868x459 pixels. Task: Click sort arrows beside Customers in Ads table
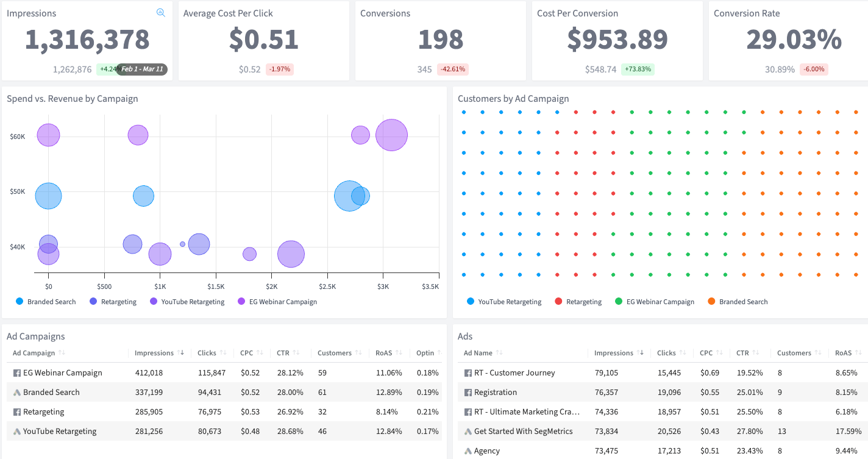820,353
